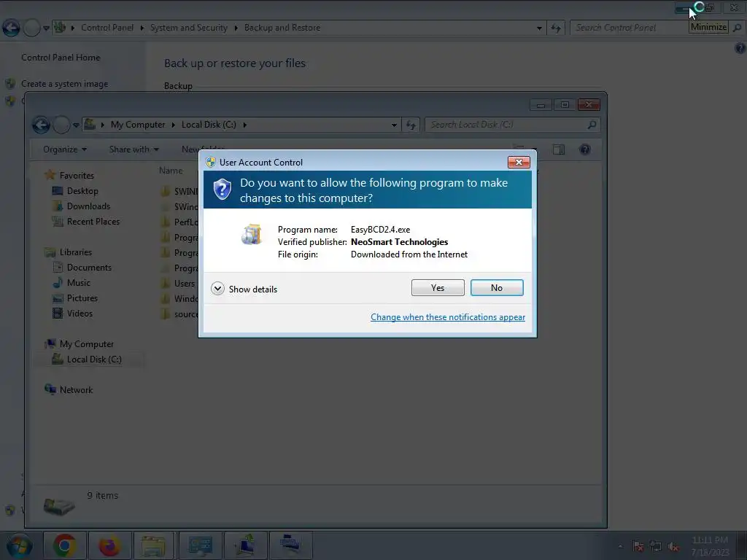Open Documents library in Explorer sidebar
This screenshot has height=560, width=747.
pos(88,268)
